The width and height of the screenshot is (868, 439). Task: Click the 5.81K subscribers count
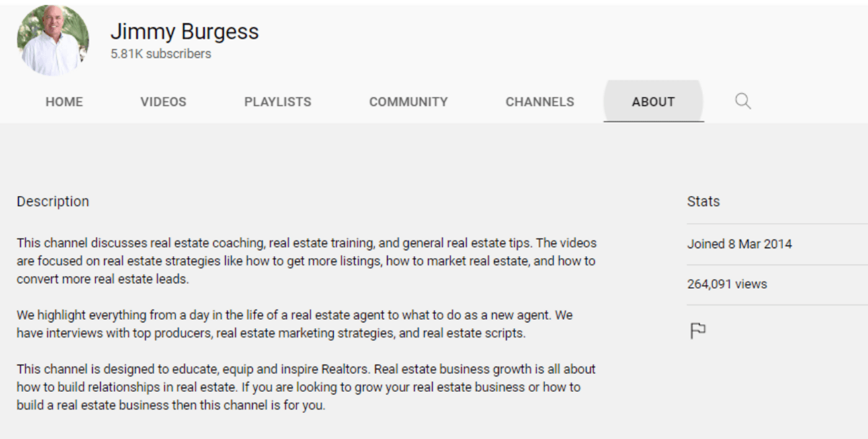(161, 54)
